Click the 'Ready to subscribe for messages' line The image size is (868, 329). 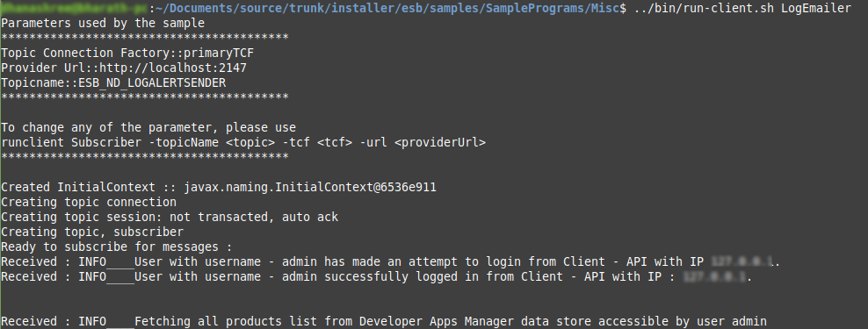click(116, 247)
